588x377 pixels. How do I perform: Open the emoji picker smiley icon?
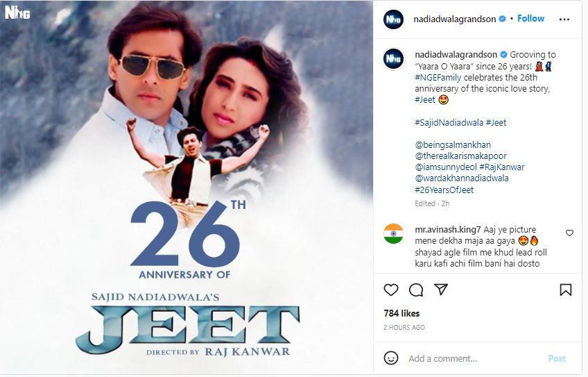[391, 358]
